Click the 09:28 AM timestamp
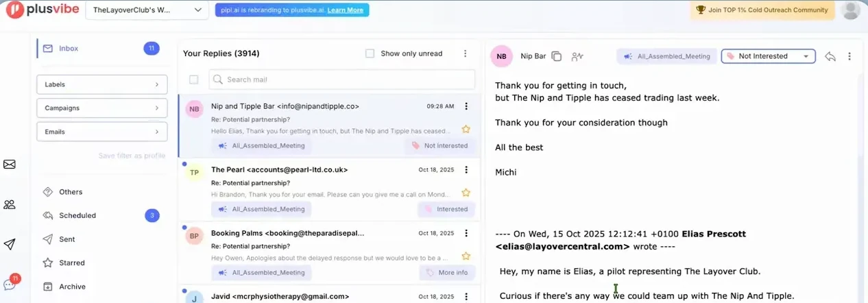The height and width of the screenshot is (303, 868). point(440,106)
